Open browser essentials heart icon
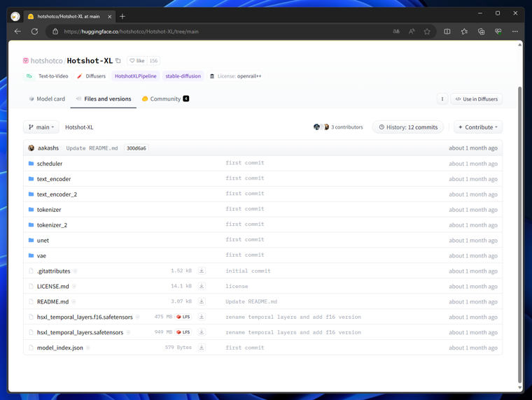This screenshot has width=532, height=400. (x=498, y=31)
